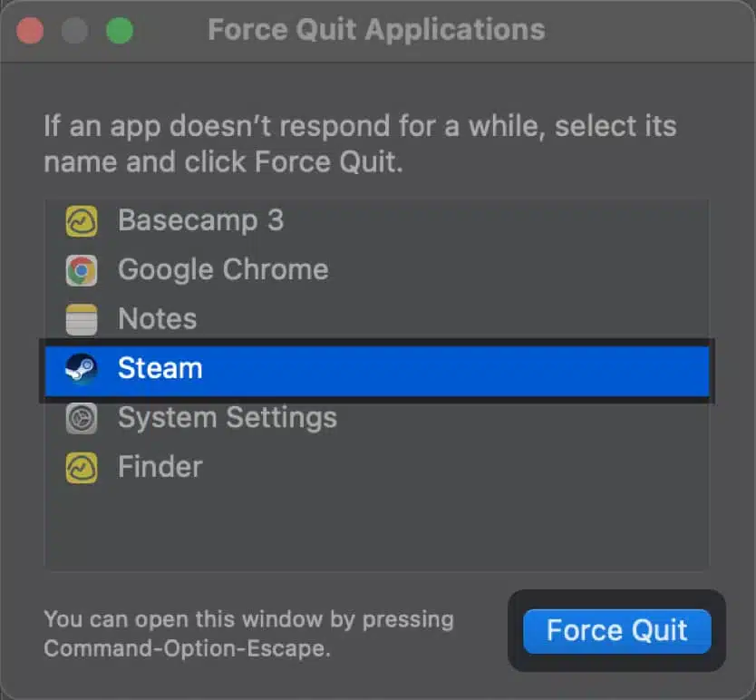Select System Settings from the list
The image size is (756, 700).
227,417
